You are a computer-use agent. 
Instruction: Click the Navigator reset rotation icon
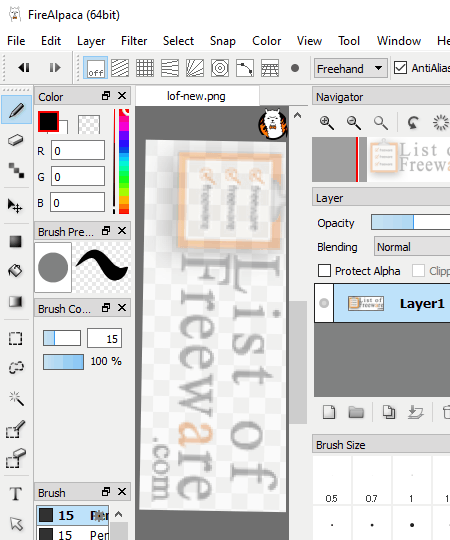[440, 123]
